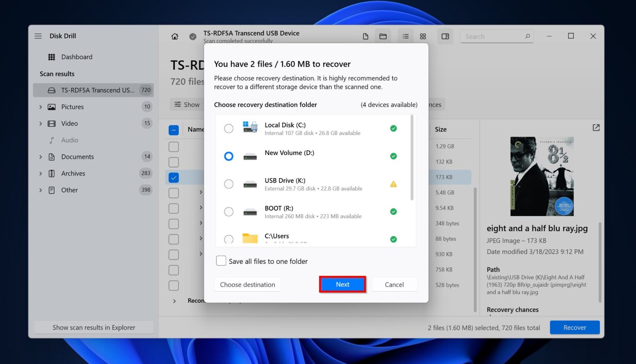This screenshot has width=636, height=364.
Task: Select Local Disk (C:) as destination
Action: [x=229, y=128]
